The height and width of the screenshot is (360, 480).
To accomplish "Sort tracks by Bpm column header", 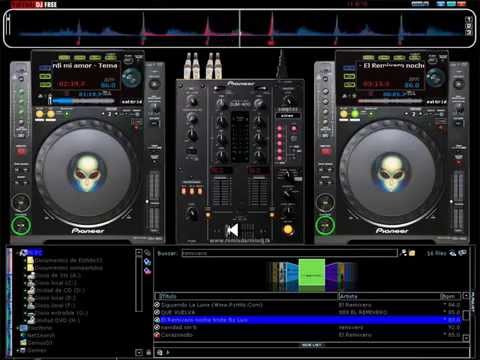I will point(450,296).
